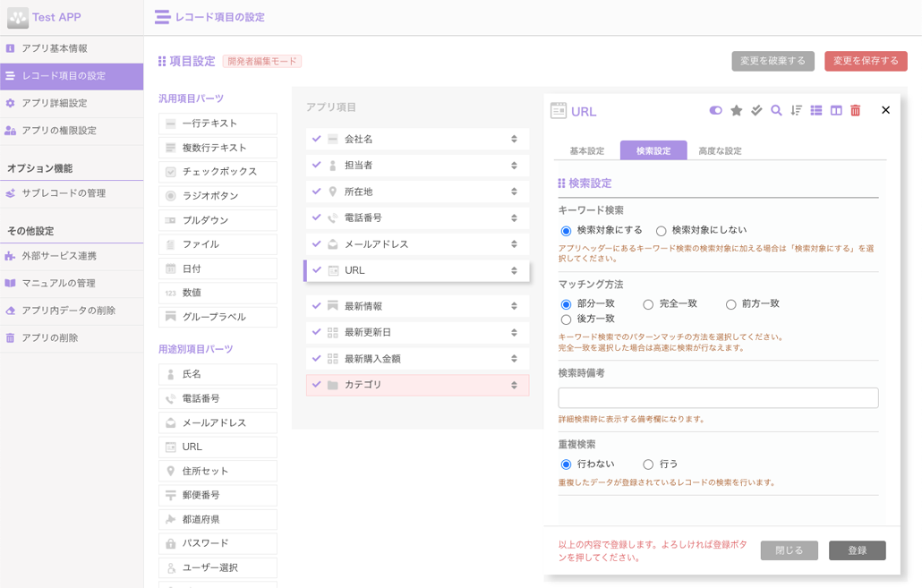Focus the 検索時備考 text field

click(718, 397)
